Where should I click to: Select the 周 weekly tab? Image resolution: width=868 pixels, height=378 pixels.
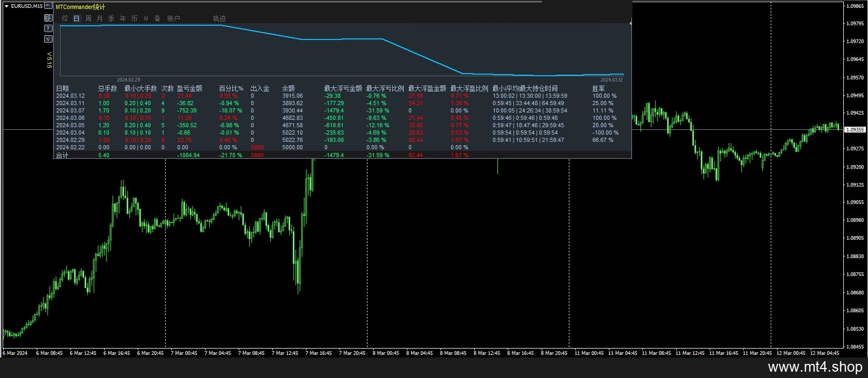coord(88,18)
